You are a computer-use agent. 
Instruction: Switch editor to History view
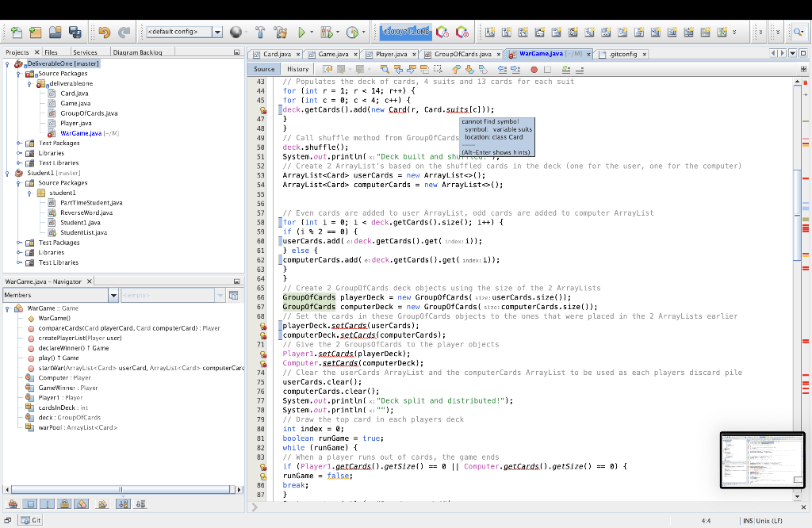coord(297,69)
